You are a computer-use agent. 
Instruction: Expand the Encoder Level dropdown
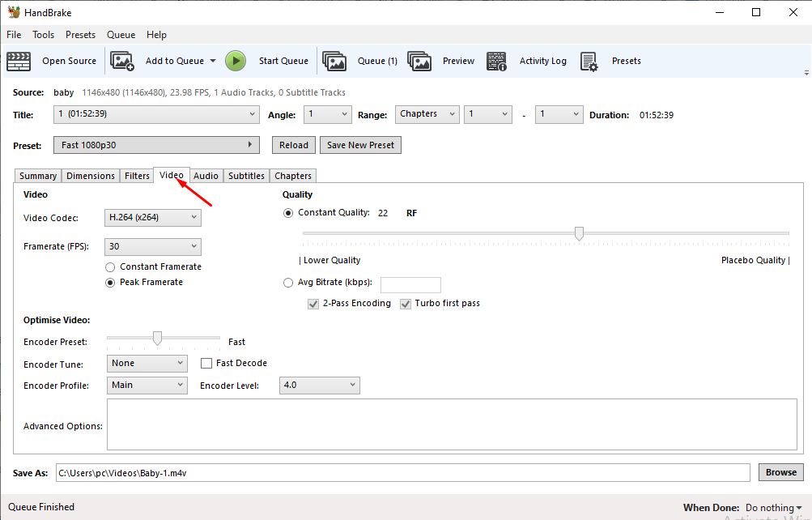coord(320,386)
